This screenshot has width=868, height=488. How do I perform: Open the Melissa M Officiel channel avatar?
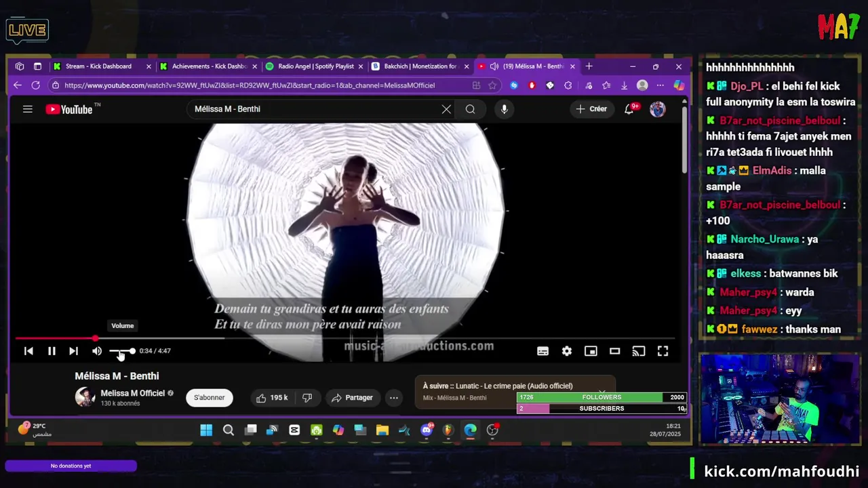point(85,397)
